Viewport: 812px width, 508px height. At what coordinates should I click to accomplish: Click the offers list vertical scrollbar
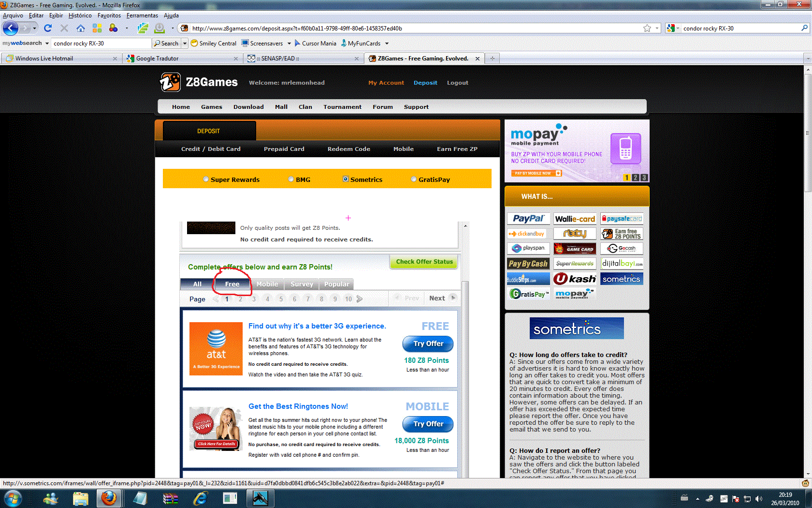465,349
